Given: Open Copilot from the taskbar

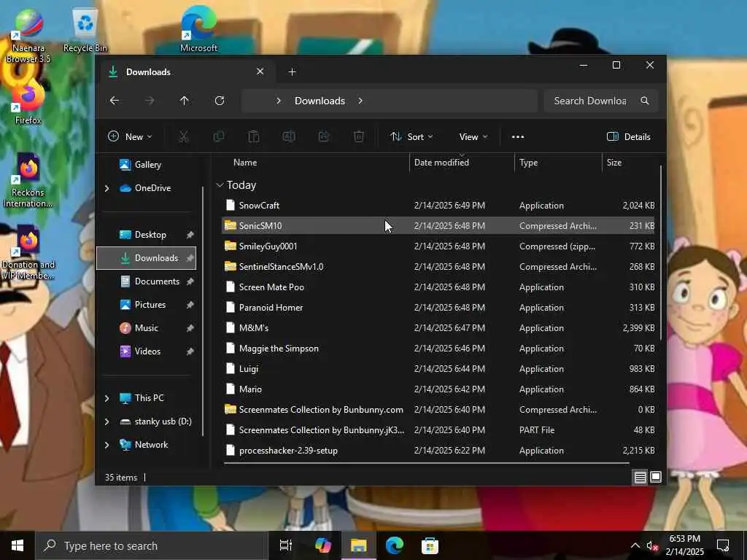Looking at the screenshot, I should (323, 545).
